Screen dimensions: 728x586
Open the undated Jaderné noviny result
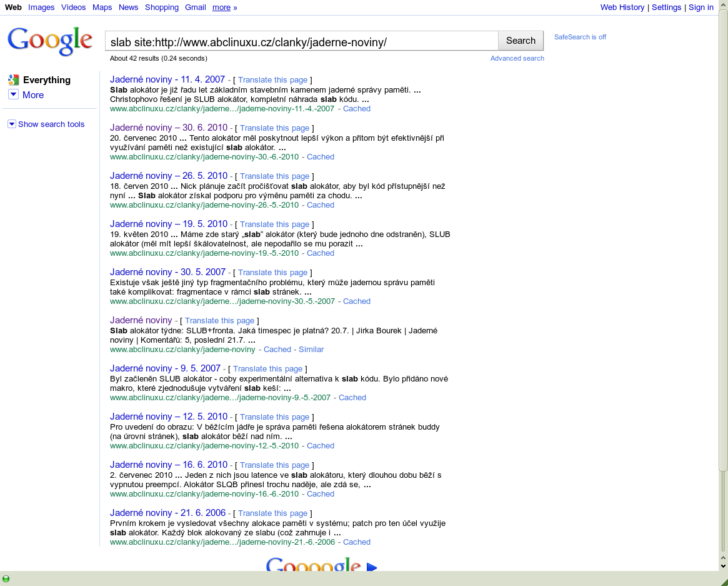[x=141, y=320]
